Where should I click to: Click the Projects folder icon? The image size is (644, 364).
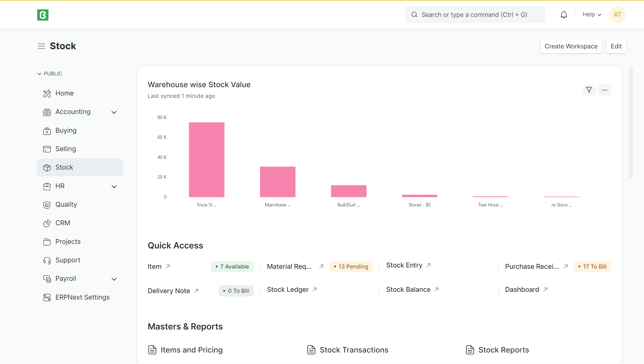[x=47, y=242]
